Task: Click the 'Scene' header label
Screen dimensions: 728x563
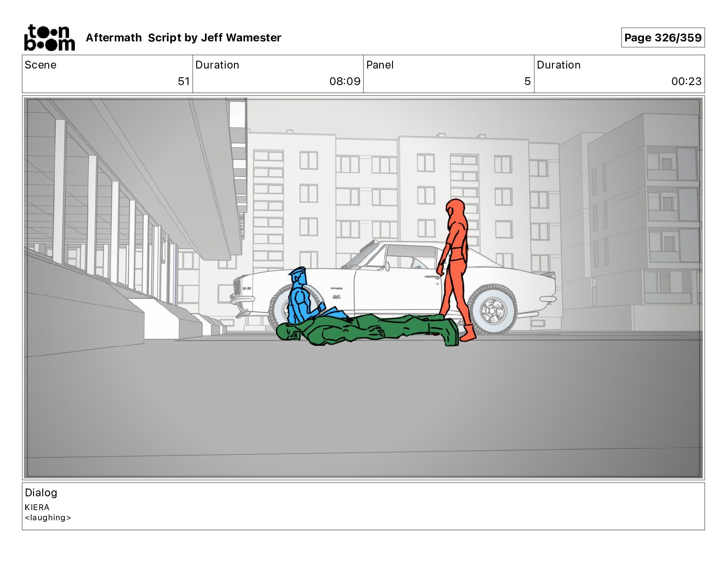Action: point(40,65)
